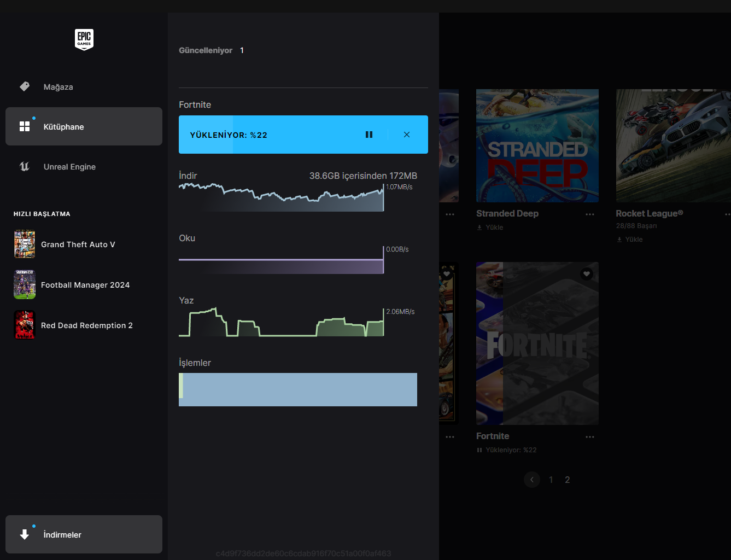The width and height of the screenshot is (731, 560).
Task: Click the Rocket League Yükle text
Action: (634, 240)
